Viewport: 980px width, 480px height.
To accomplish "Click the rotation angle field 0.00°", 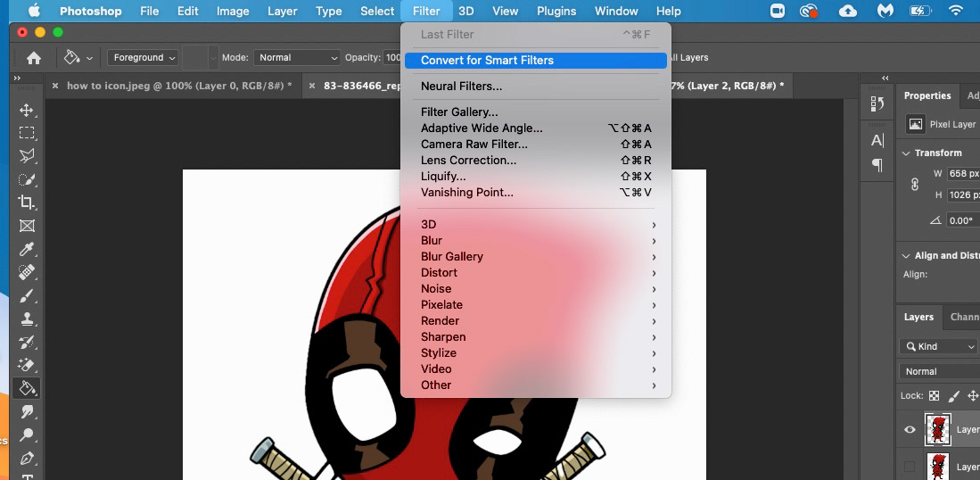I will click(962, 220).
